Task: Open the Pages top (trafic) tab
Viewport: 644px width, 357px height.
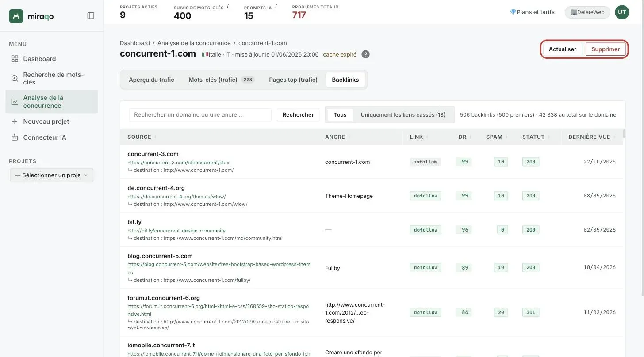Action: pyautogui.click(x=293, y=80)
